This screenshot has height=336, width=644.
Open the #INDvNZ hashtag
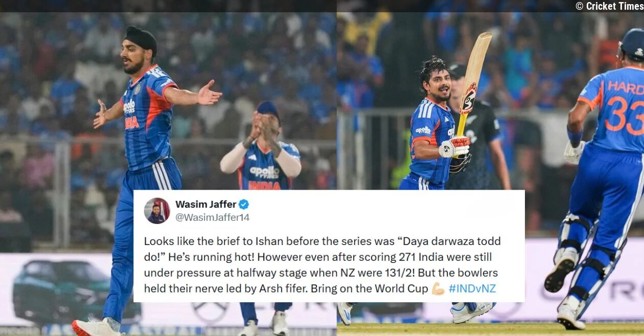click(x=472, y=288)
